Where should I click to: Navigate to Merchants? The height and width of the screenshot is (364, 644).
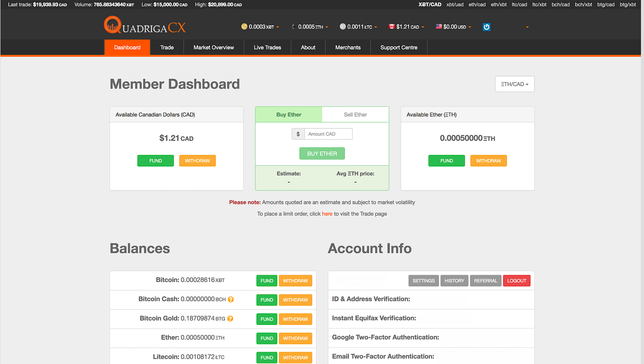pos(348,47)
